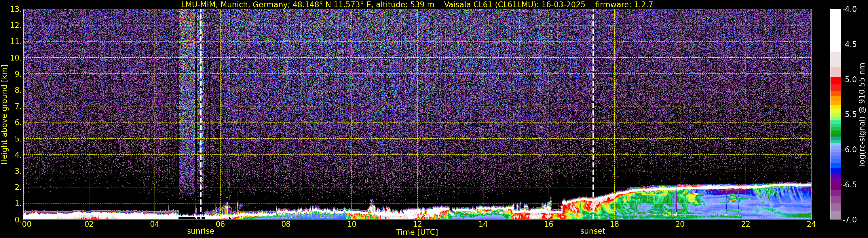The height and width of the screenshot is (238, 868).
Task: Click height axis tick '11.'
Action: tap(16, 42)
